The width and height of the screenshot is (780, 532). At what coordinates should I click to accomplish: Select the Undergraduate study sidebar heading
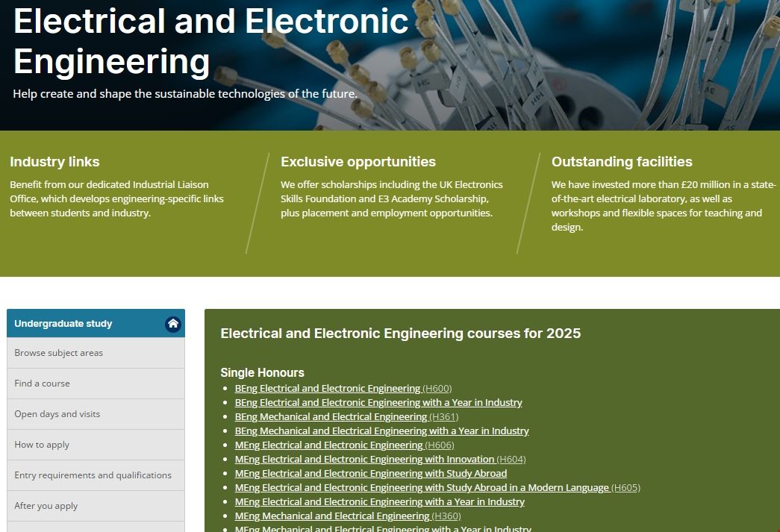click(x=63, y=323)
